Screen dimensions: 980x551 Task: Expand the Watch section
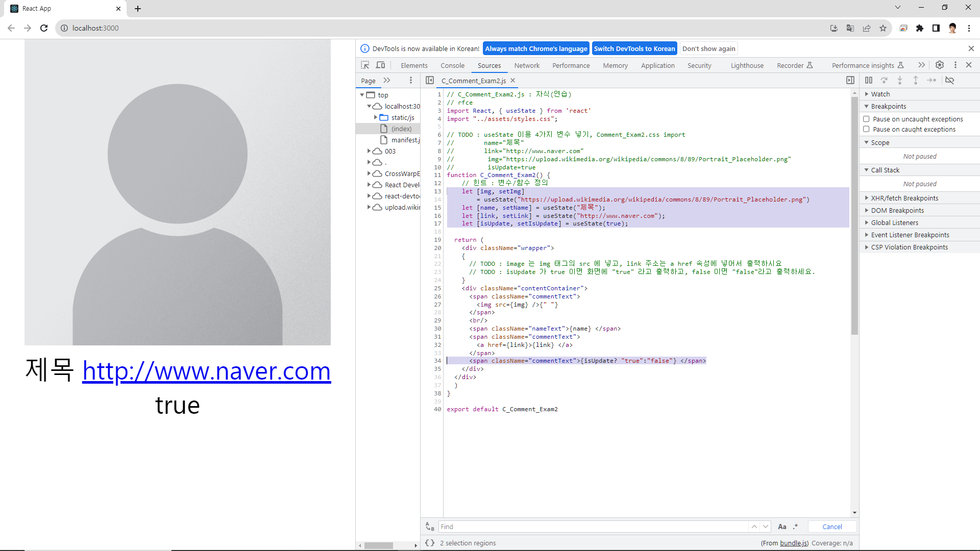[x=880, y=94]
